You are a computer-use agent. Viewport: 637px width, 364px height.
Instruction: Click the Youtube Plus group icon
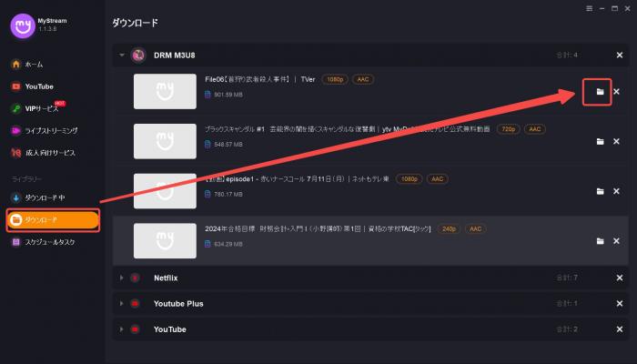(135, 303)
